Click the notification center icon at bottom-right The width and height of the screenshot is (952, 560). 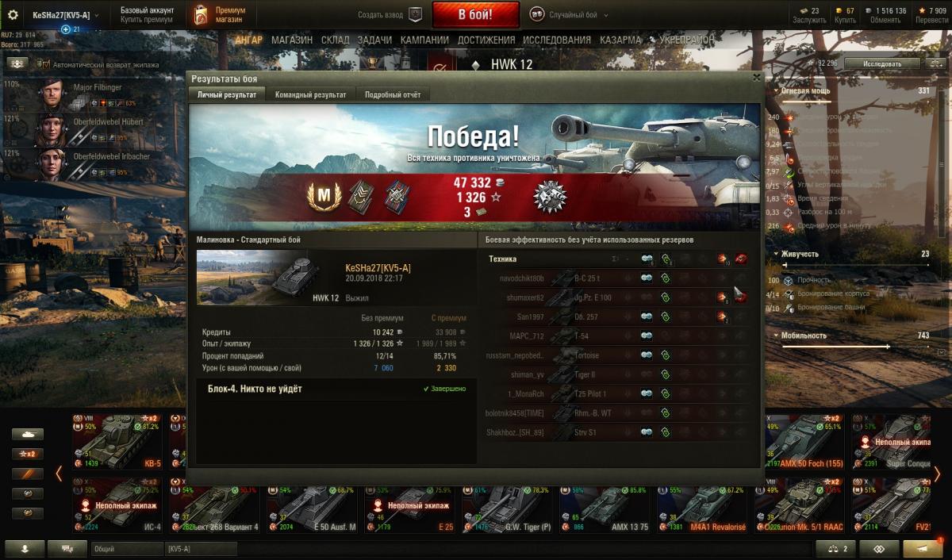point(923,548)
